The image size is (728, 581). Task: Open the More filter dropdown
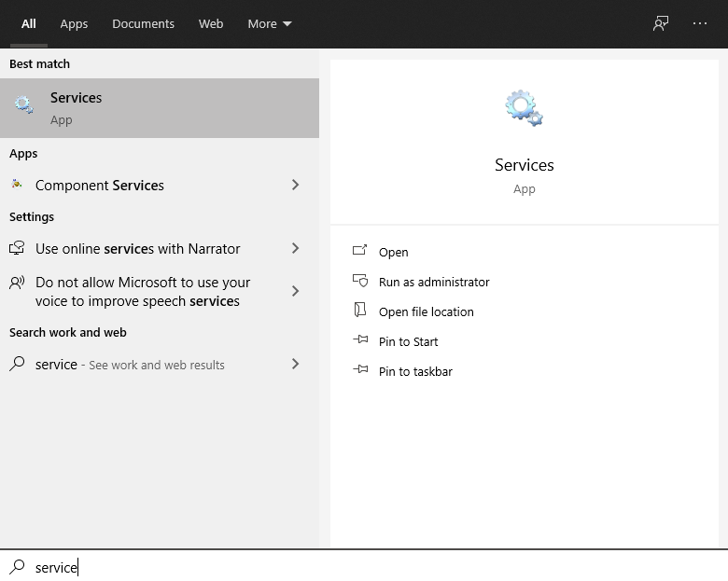(x=270, y=24)
